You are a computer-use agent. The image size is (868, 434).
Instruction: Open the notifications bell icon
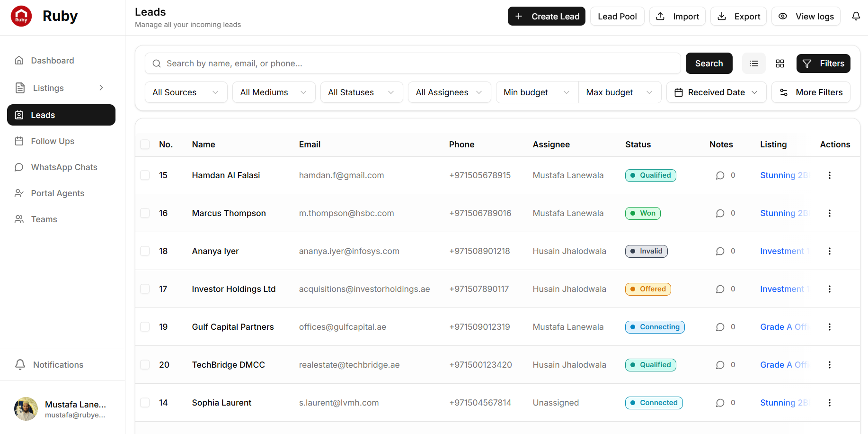tap(856, 16)
